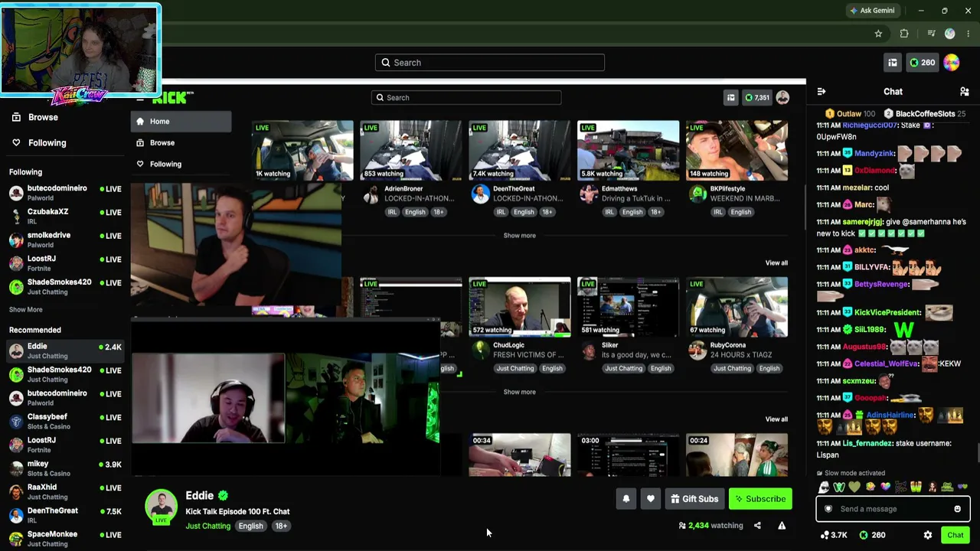The width and height of the screenshot is (980, 551).
Task: Subscribe to Eddie's channel
Action: (760, 500)
